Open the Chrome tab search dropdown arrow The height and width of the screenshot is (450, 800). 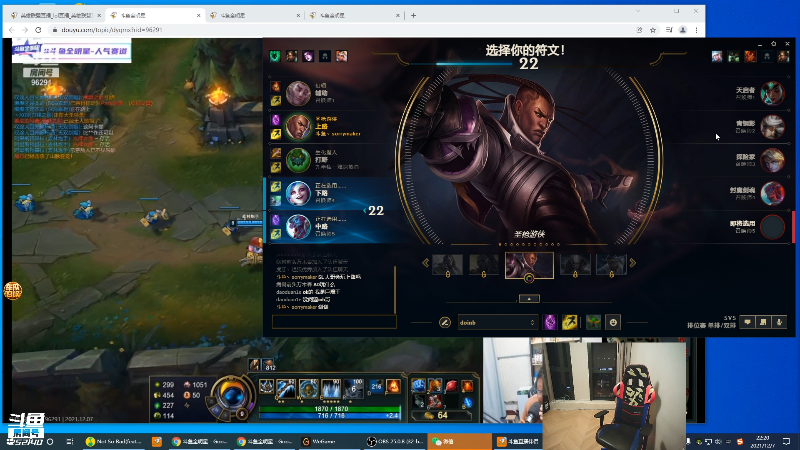point(638,11)
